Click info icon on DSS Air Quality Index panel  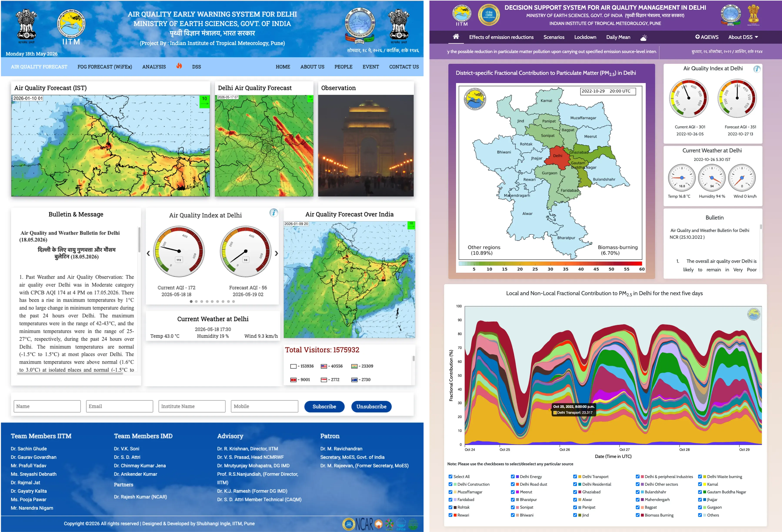pyautogui.click(x=756, y=69)
